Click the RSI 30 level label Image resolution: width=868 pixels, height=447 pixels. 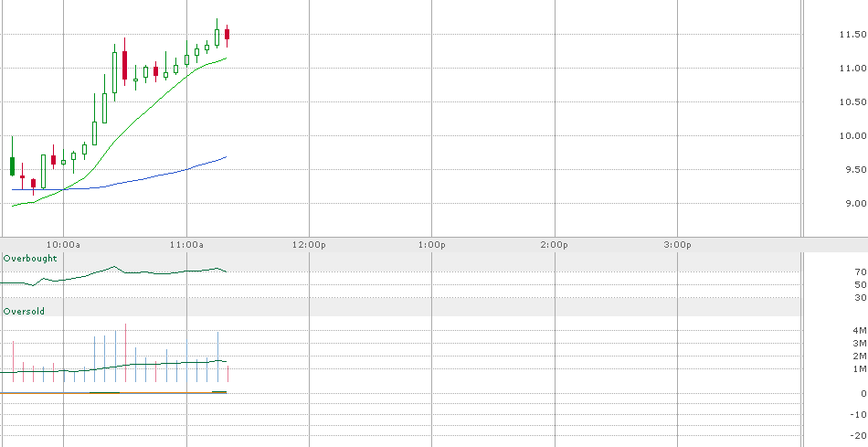[x=861, y=298]
